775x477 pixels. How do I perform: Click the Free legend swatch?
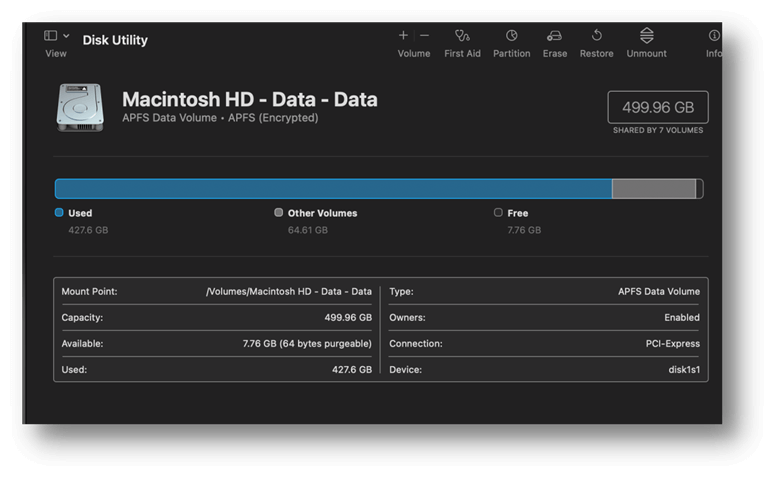coord(498,213)
